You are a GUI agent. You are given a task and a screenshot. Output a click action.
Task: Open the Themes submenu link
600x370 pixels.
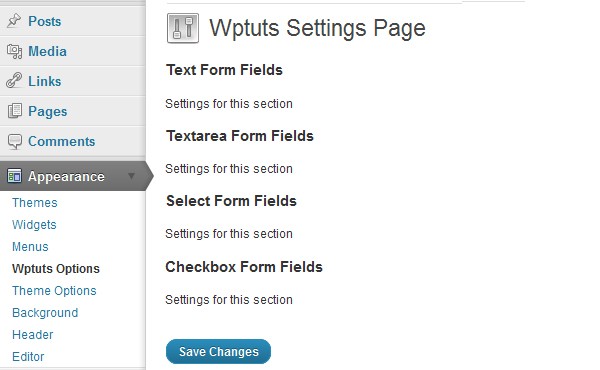point(35,202)
